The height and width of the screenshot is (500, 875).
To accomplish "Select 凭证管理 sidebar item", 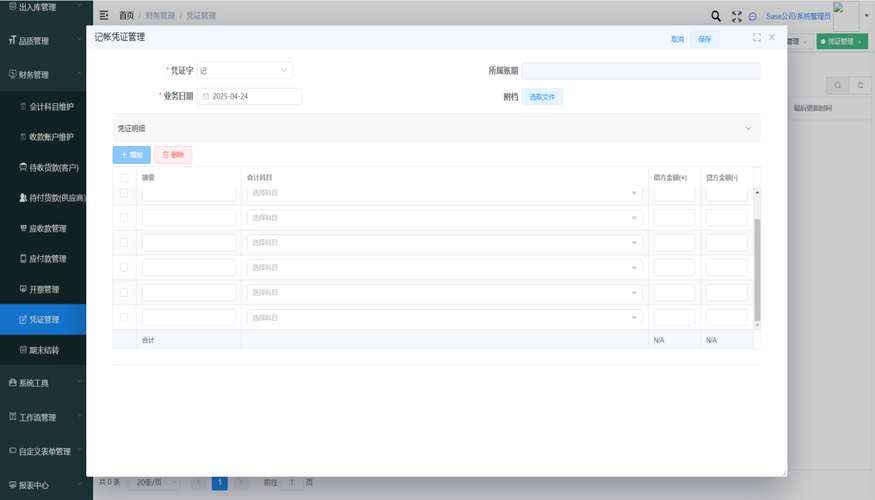I will (x=43, y=319).
